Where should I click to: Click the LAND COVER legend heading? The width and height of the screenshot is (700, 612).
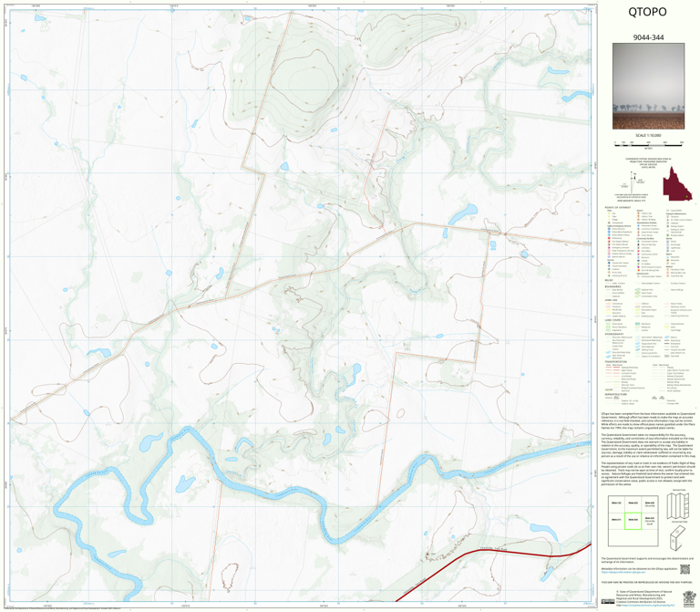click(612, 320)
